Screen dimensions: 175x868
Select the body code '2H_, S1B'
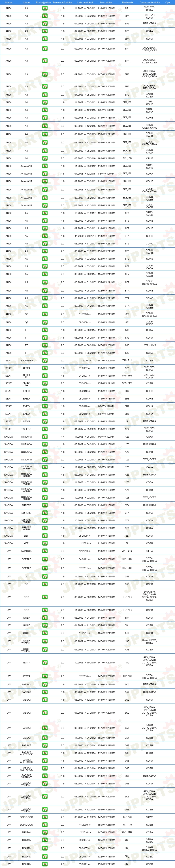127,551
